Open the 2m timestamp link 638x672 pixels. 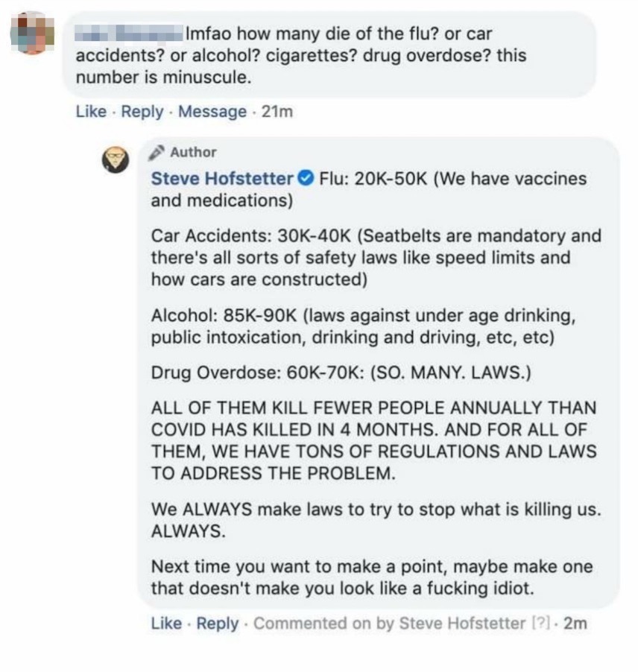575,623
